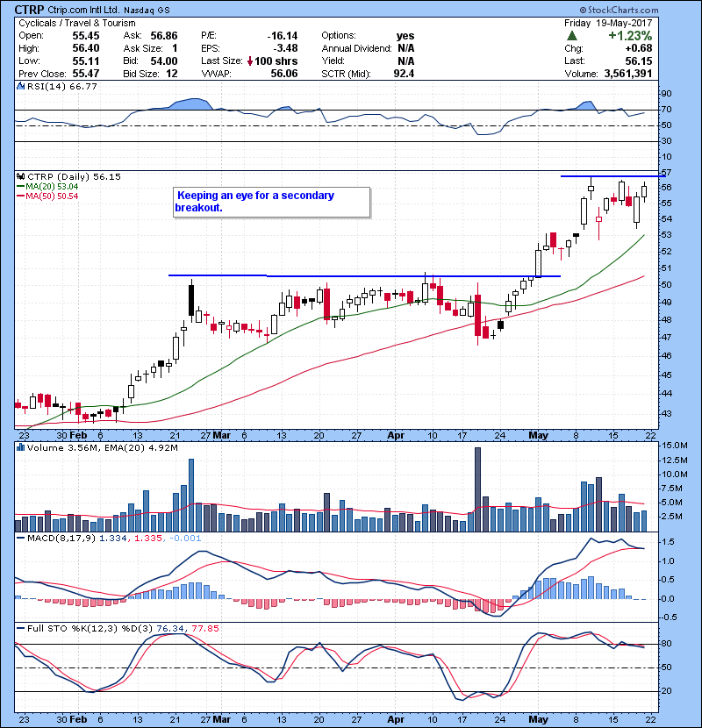Click the company name Ctrip.com Intl Ltd.

pyautogui.click(x=83, y=10)
